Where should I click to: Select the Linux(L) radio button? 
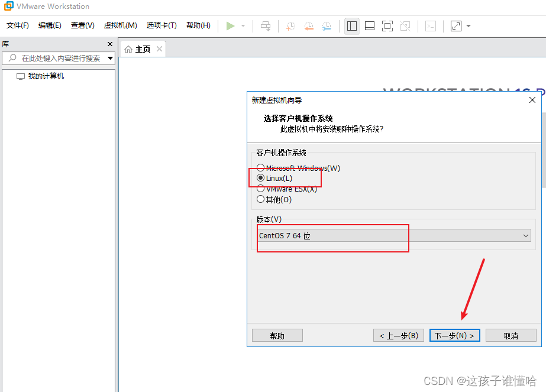point(260,178)
